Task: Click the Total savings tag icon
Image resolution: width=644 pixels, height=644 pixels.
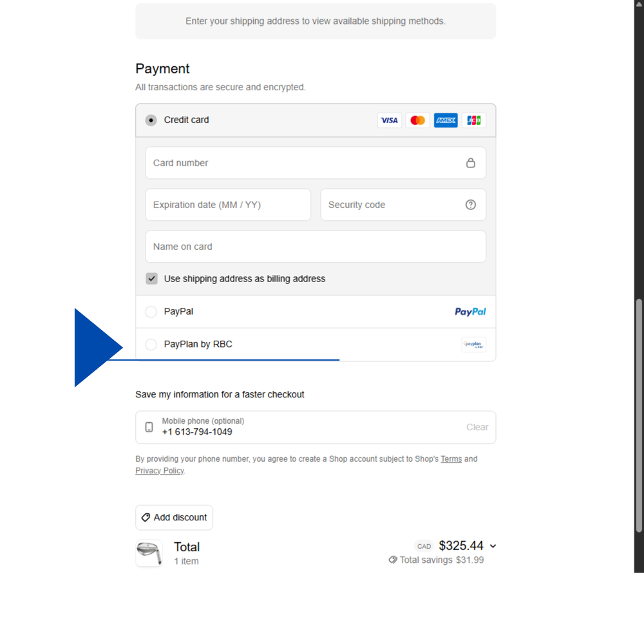Action: (x=393, y=560)
